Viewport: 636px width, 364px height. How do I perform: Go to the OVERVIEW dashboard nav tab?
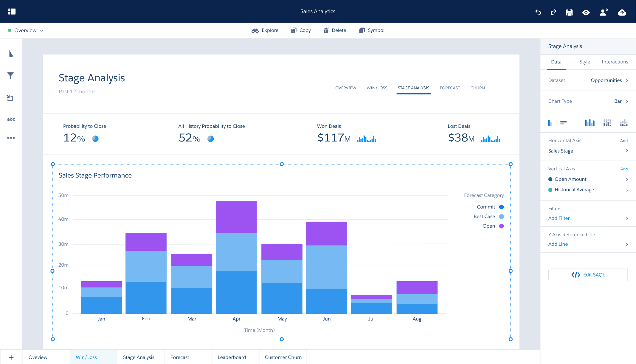click(x=346, y=88)
